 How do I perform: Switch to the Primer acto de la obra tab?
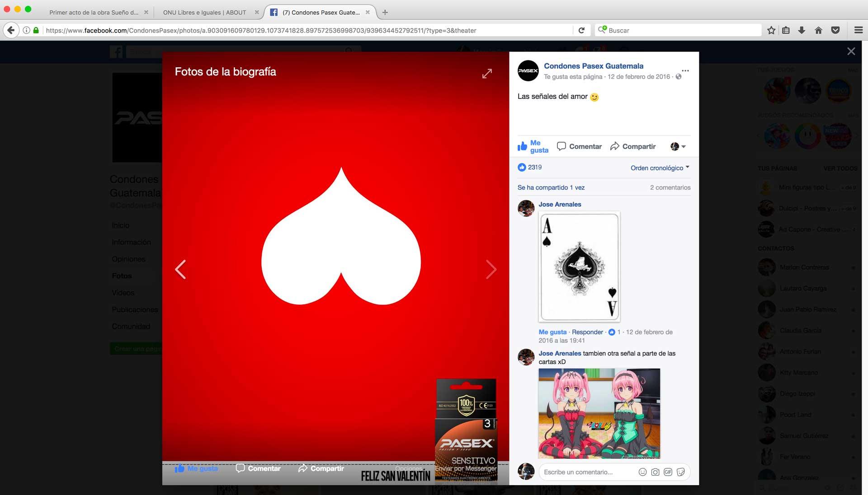[x=94, y=12]
